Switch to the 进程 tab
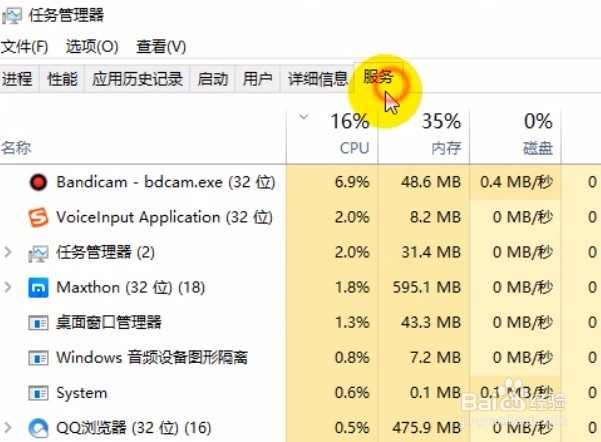The image size is (601, 442). click(x=18, y=79)
